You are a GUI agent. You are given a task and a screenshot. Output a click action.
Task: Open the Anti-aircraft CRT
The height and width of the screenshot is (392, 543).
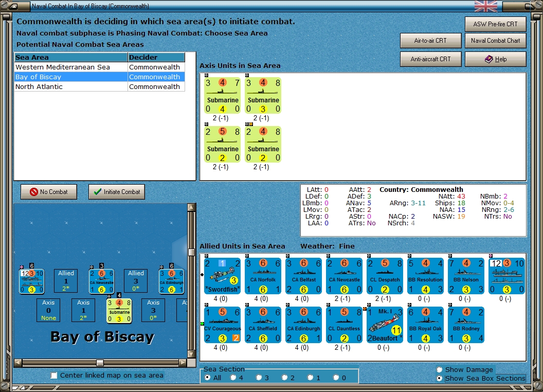430,59
